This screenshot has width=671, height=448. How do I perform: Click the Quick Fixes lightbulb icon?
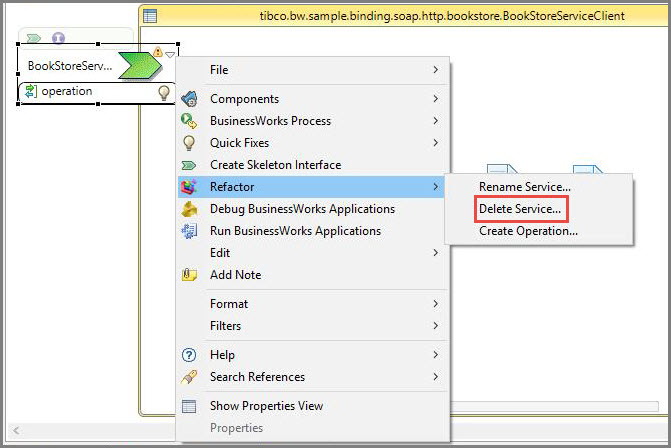(x=189, y=143)
